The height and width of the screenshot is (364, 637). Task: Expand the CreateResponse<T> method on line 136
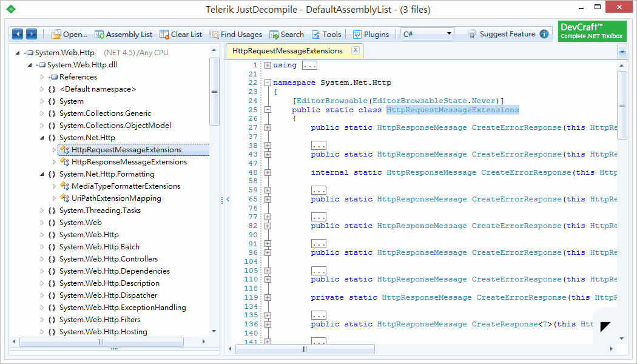pyautogui.click(x=268, y=324)
